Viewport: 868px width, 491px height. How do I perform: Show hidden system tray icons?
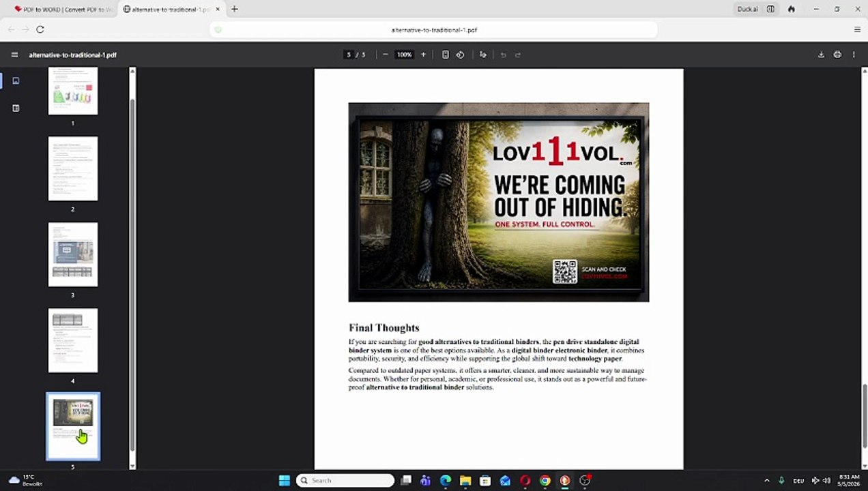766,480
